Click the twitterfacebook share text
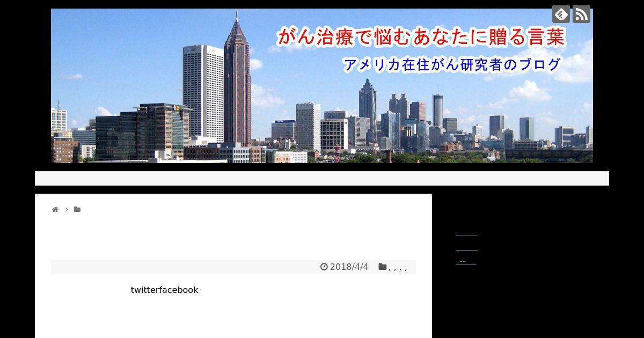 [164, 290]
